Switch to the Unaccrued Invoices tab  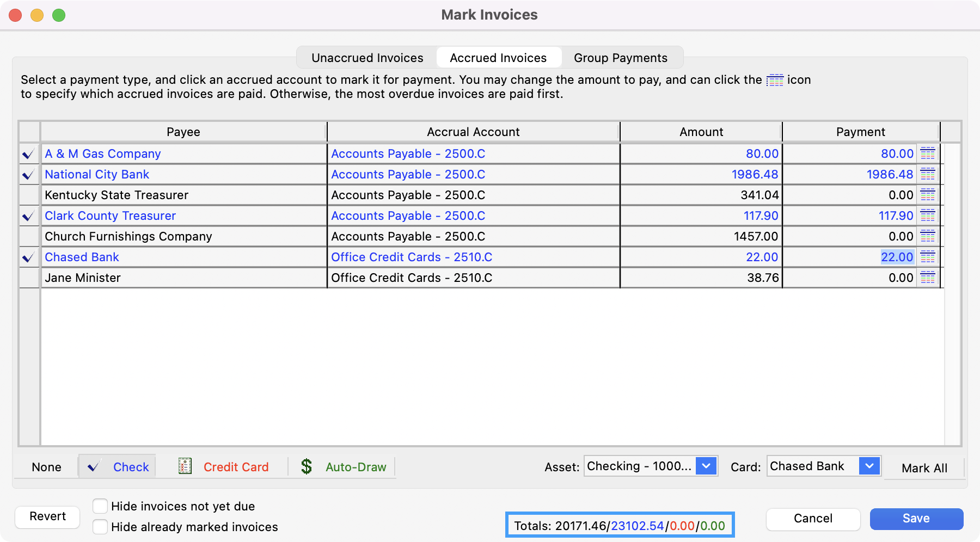click(367, 58)
